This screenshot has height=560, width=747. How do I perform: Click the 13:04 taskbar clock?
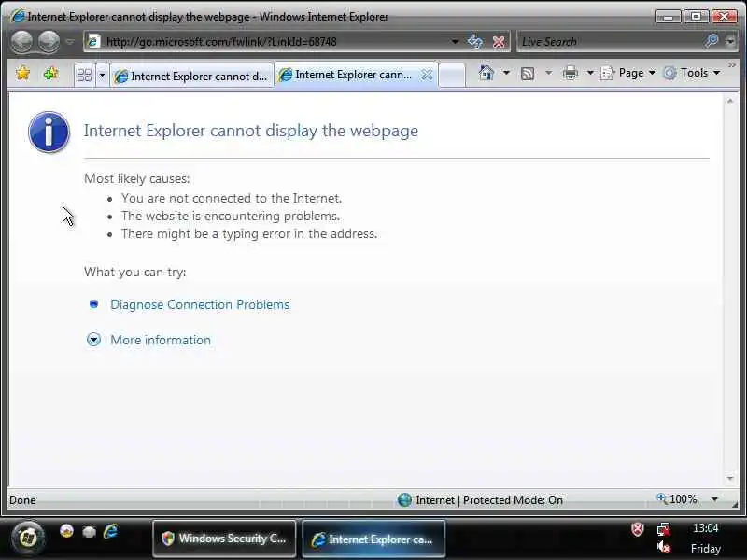tap(705, 528)
